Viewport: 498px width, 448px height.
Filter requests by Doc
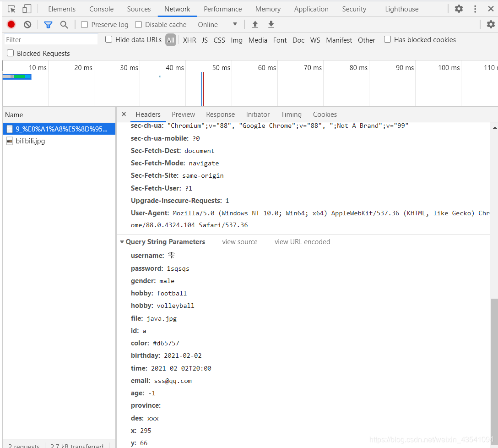(x=298, y=40)
